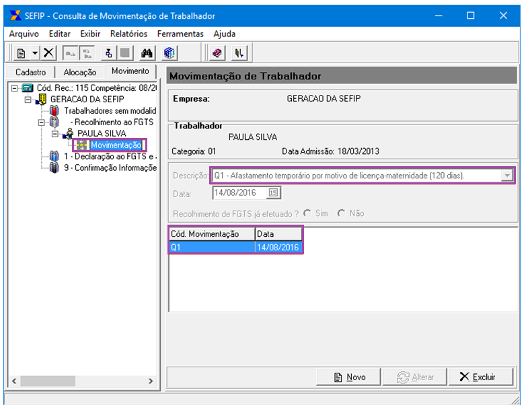This screenshot has width=532, height=409.
Task: Click the calendar icon in Data field
Action: pos(273,193)
